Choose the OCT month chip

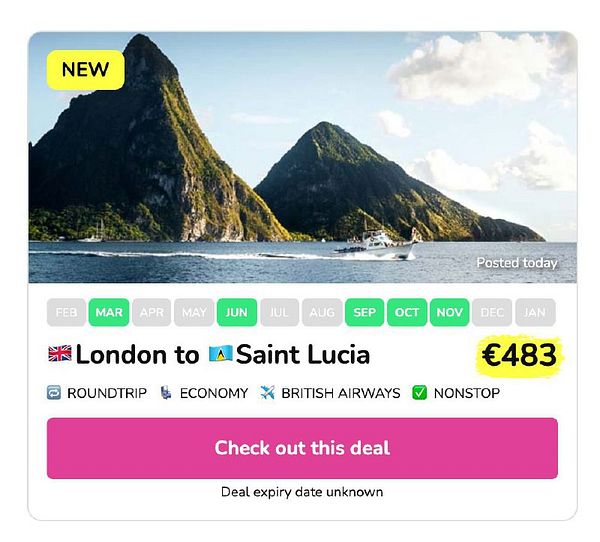[407, 312]
